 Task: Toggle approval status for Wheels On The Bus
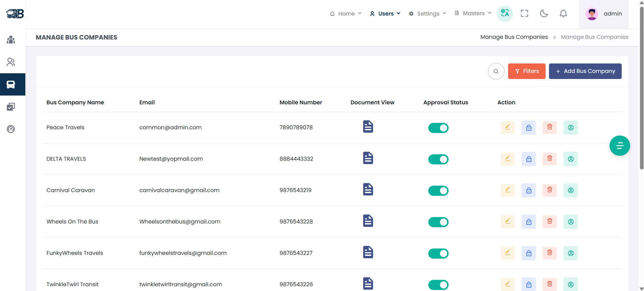(438, 222)
